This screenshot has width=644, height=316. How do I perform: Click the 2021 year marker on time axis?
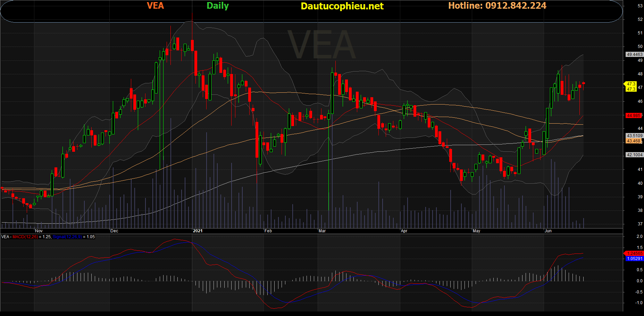pos(198,231)
